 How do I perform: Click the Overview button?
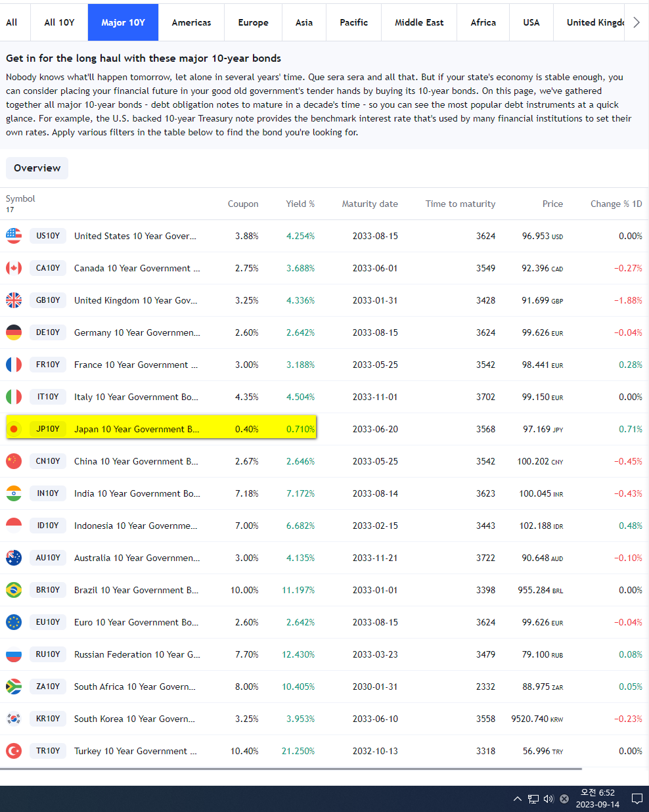click(37, 168)
